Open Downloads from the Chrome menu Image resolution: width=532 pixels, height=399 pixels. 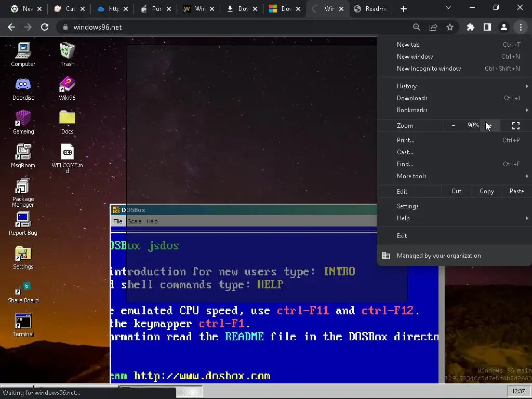(455, 98)
